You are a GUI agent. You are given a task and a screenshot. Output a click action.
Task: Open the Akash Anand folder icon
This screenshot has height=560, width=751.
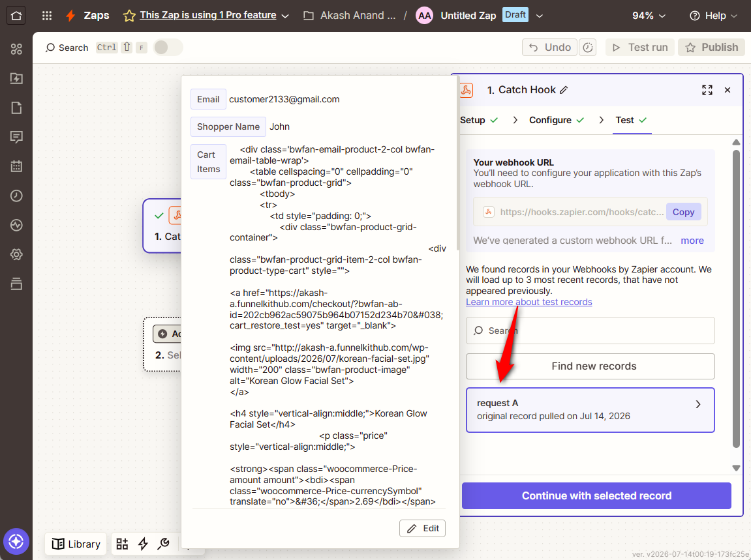click(309, 16)
